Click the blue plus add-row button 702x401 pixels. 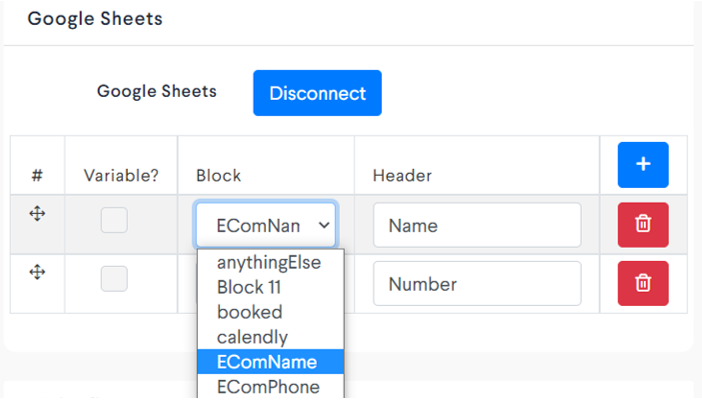[x=643, y=165]
